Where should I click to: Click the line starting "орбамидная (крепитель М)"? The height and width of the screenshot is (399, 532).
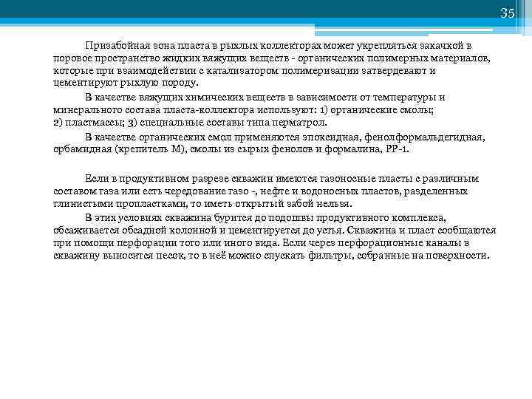tap(231, 149)
